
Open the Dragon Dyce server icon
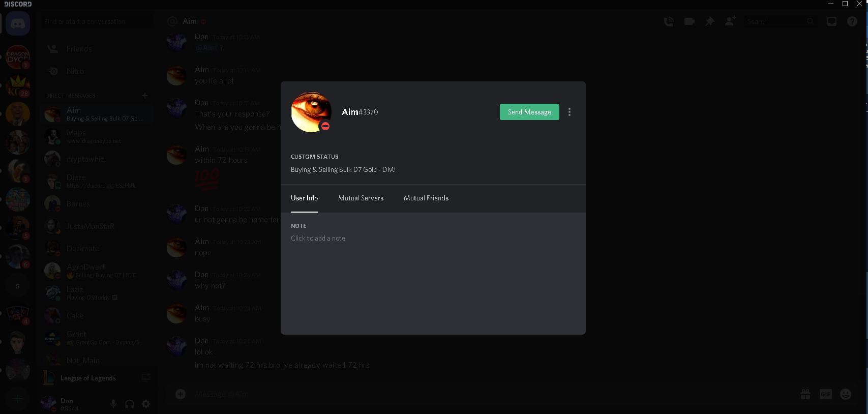[18, 57]
